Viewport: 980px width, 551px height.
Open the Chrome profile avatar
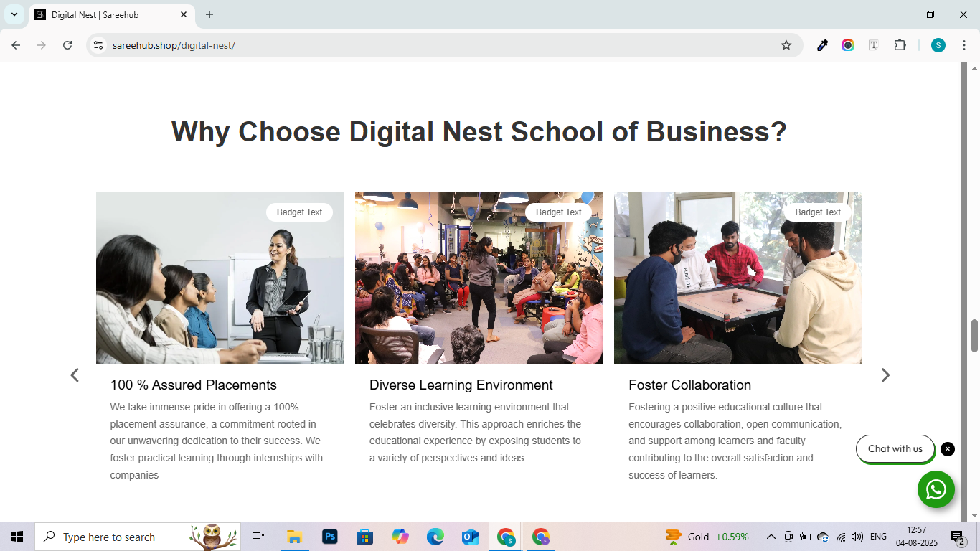click(938, 45)
